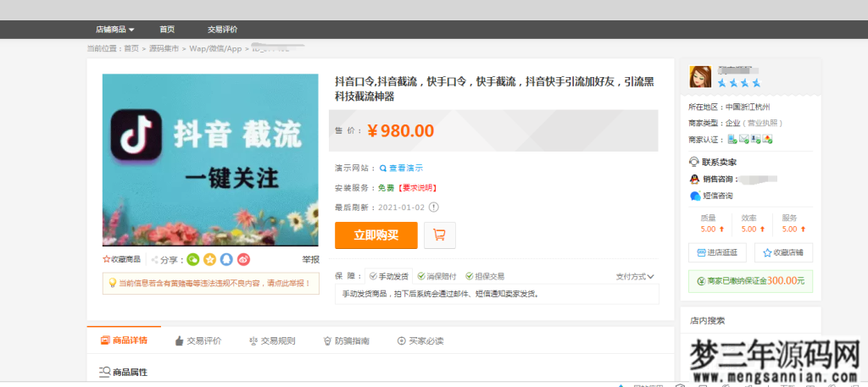Click the 抖音 截流 product image
This screenshot has width=868, height=387.
pos(210,160)
